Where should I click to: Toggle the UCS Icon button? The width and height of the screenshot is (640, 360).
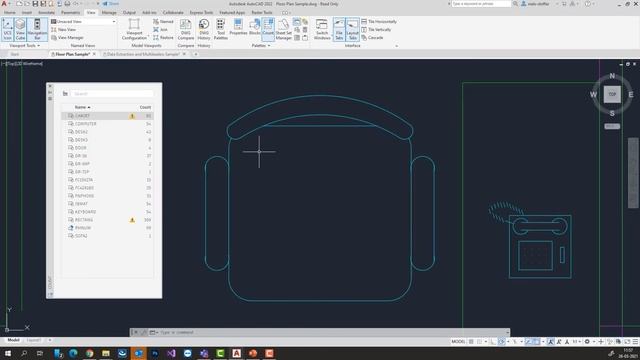click(x=7, y=29)
